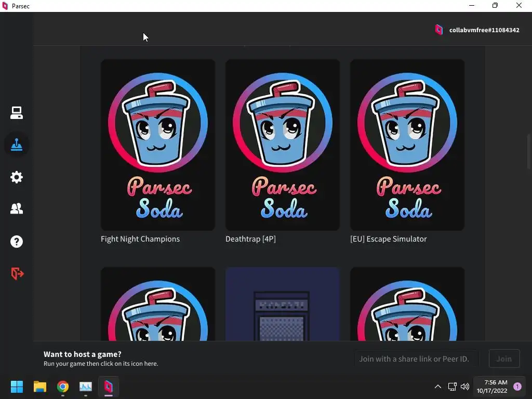
Task: Open Parsec settings gear
Action: coord(16,177)
